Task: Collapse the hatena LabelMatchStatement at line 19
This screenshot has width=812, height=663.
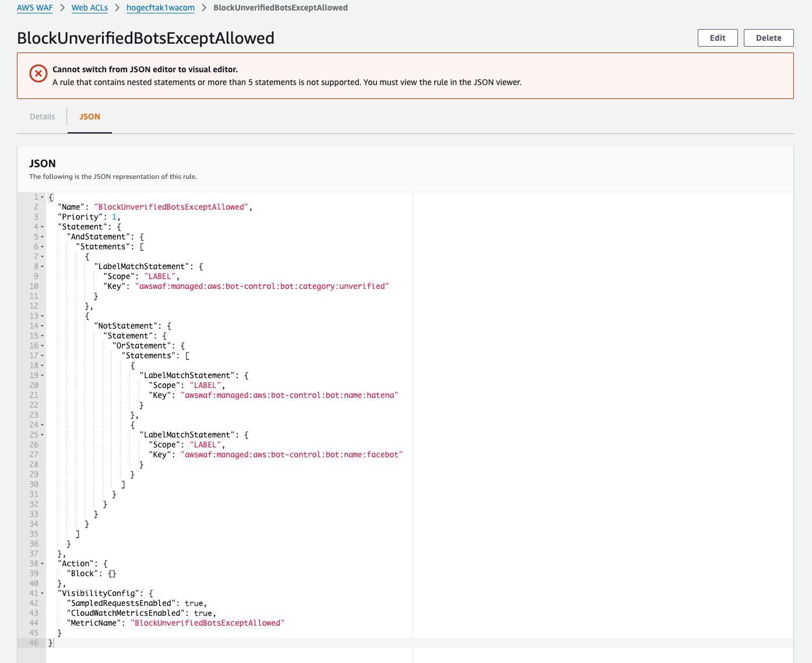Action: coord(43,376)
